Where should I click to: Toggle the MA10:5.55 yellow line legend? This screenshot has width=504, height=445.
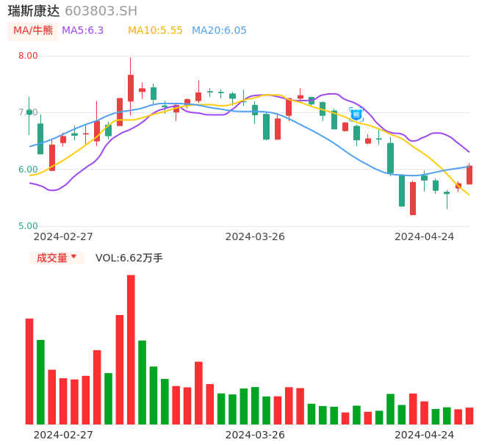[155, 31]
